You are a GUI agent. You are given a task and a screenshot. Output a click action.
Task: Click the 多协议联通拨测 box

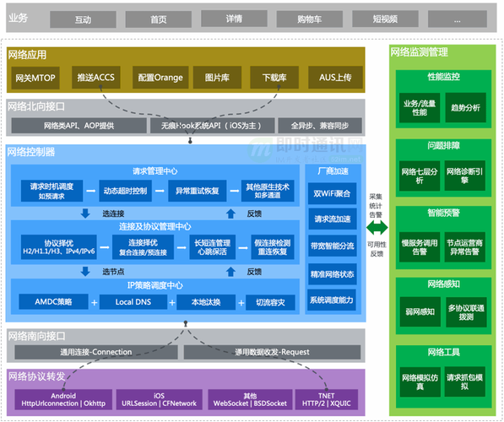click(x=466, y=312)
